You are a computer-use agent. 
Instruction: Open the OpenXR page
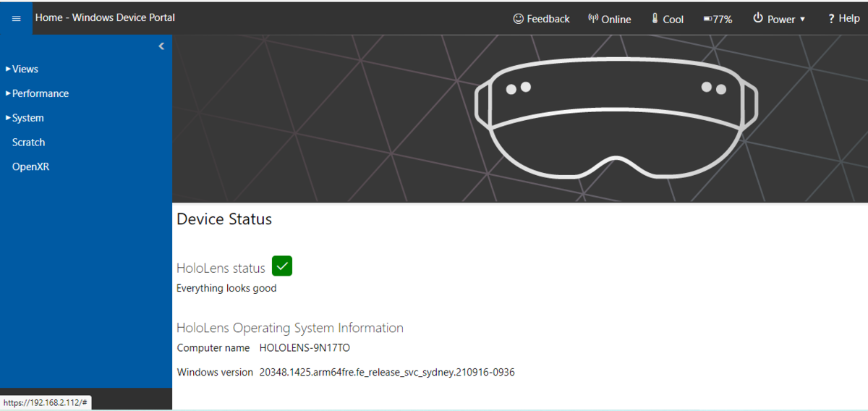pyautogui.click(x=30, y=167)
